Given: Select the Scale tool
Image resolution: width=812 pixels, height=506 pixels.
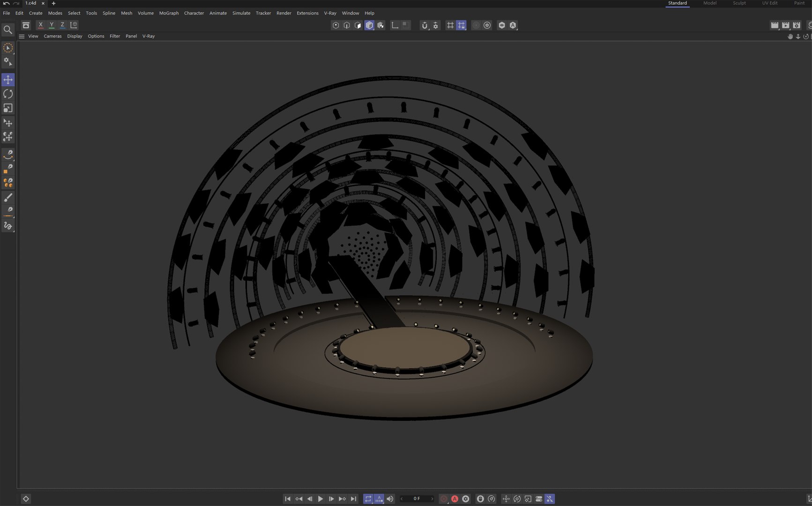Looking at the screenshot, I should (8, 108).
